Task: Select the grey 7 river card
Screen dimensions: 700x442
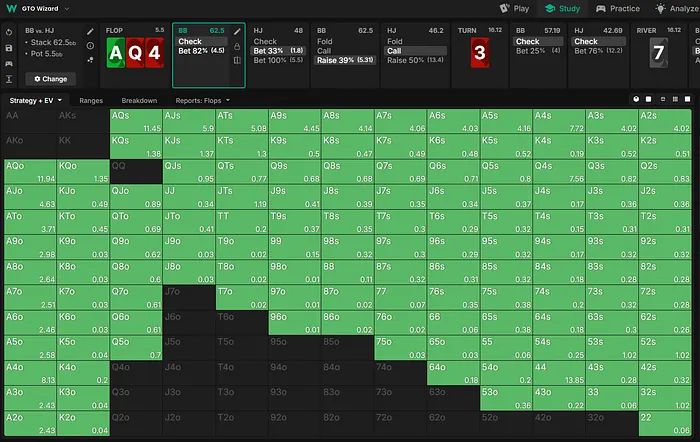Action: [x=658, y=54]
